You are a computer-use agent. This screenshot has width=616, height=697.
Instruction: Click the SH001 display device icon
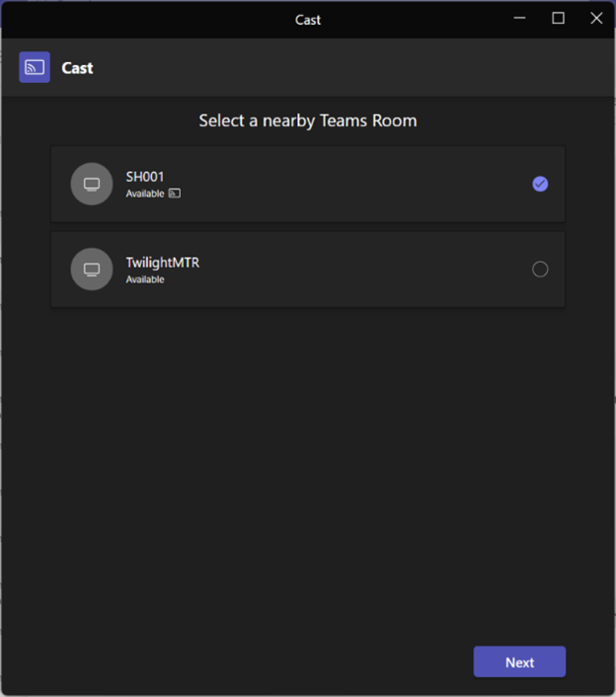[92, 185]
